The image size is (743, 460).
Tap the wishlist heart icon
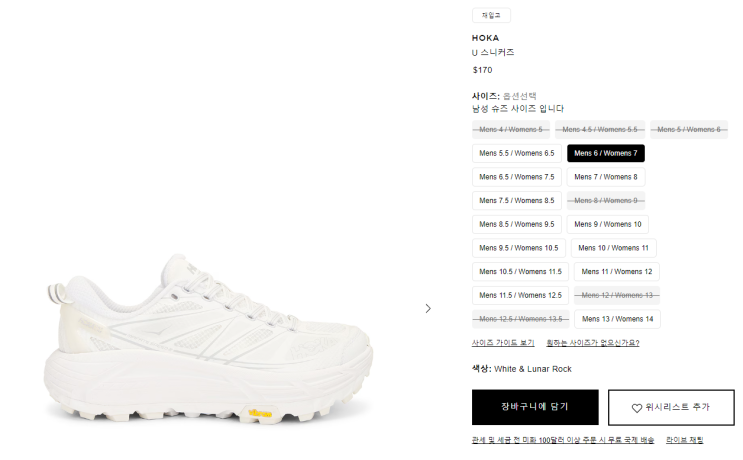pos(636,408)
